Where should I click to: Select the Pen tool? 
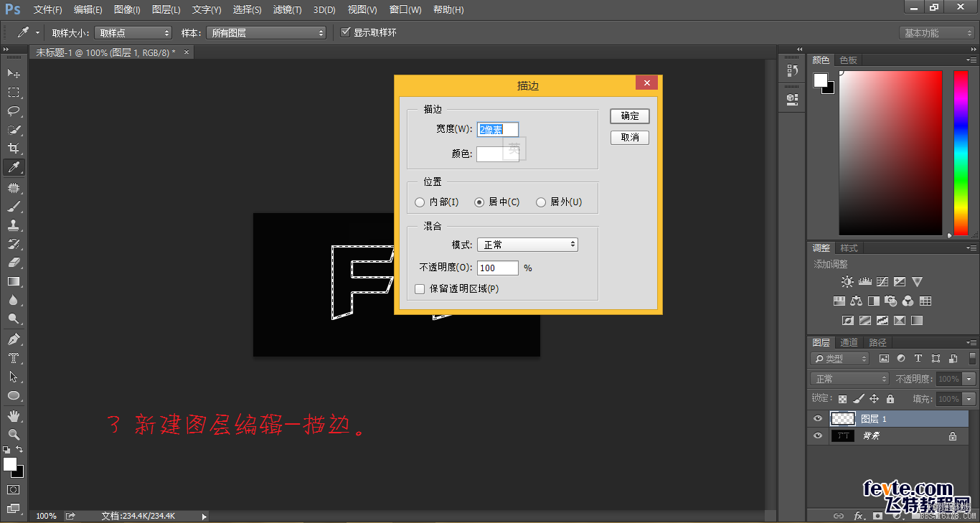point(13,339)
